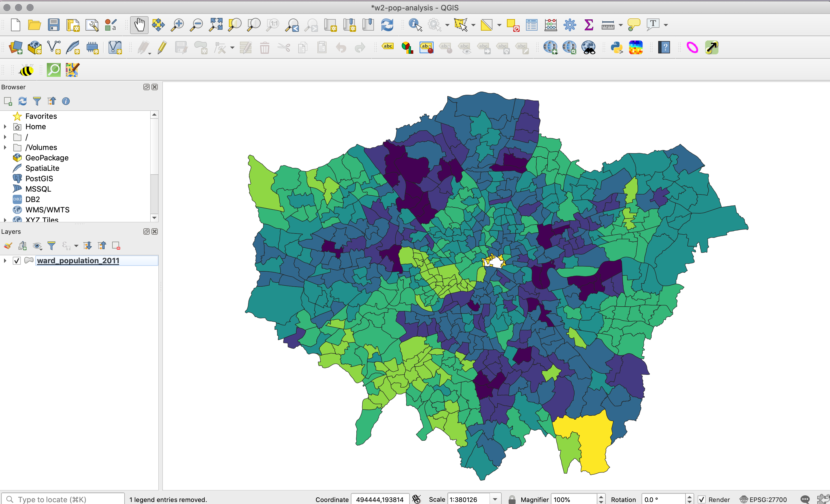The width and height of the screenshot is (830, 504).
Task: Click the EPSG:27700 CRS button
Action: [x=763, y=499]
